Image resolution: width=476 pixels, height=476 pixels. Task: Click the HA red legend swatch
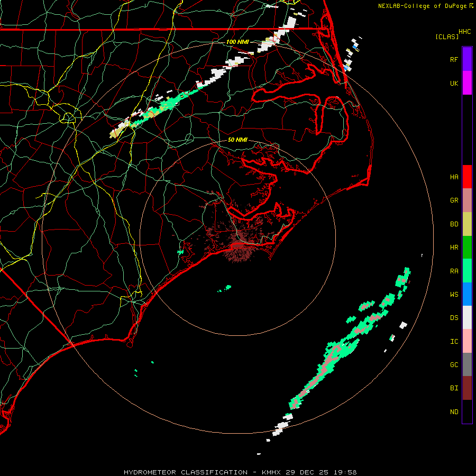467,177
